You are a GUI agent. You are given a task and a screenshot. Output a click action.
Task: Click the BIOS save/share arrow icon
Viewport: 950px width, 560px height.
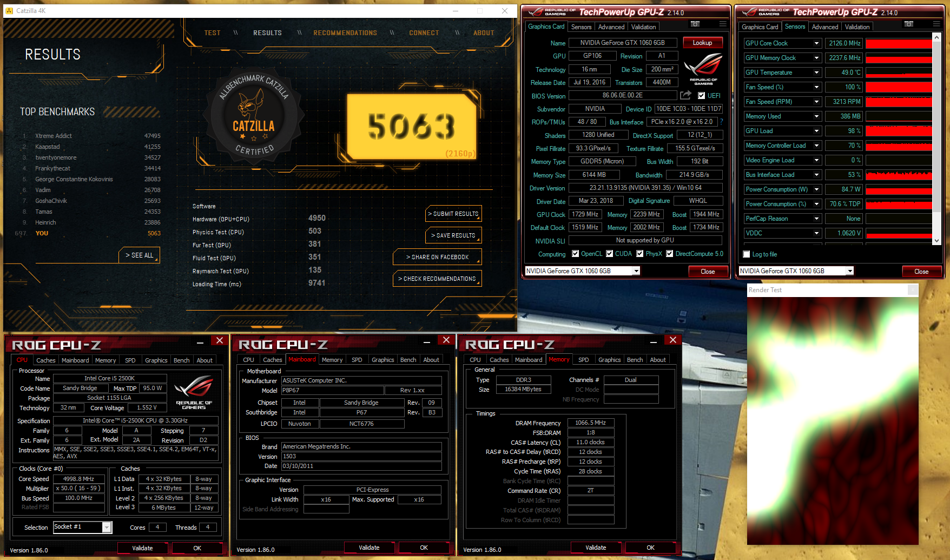(685, 95)
